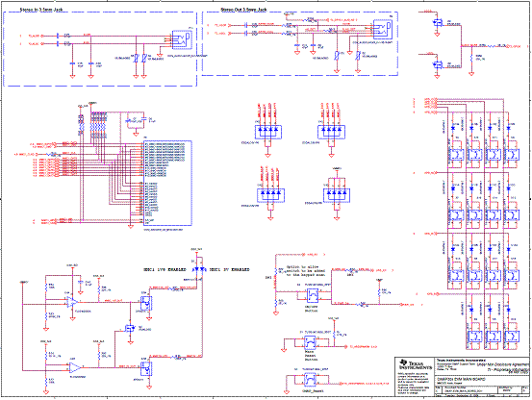Select the 'SDC1 1V8 ENABLED' text label
Screen dimensions: 532x400
[x=165, y=269]
